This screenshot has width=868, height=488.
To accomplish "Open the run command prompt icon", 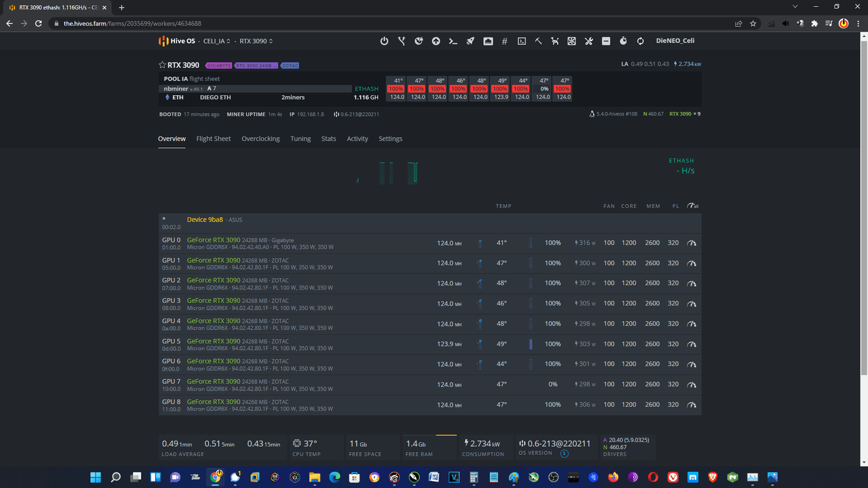I will [x=453, y=41].
